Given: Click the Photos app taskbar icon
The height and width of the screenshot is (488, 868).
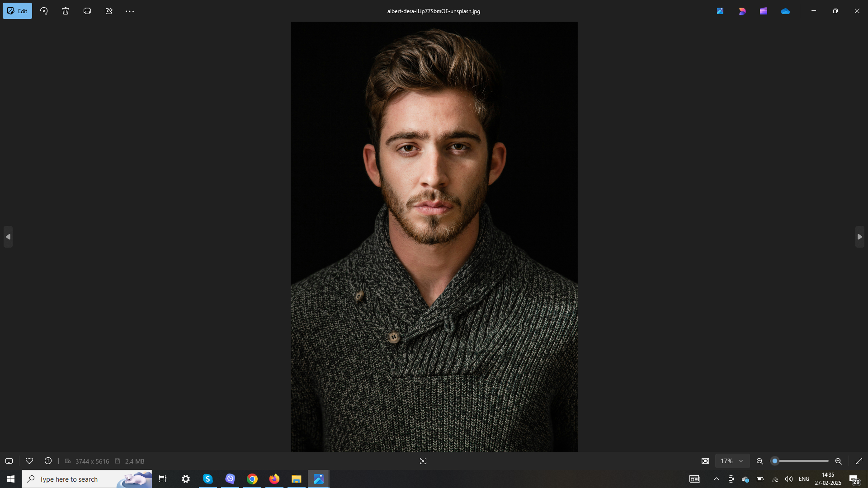Looking at the screenshot, I should point(319,479).
